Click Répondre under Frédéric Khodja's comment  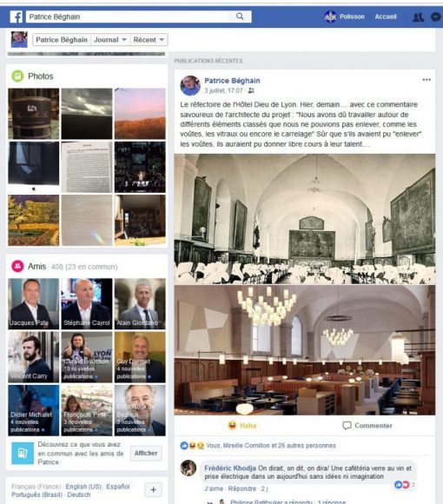tap(241, 488)
